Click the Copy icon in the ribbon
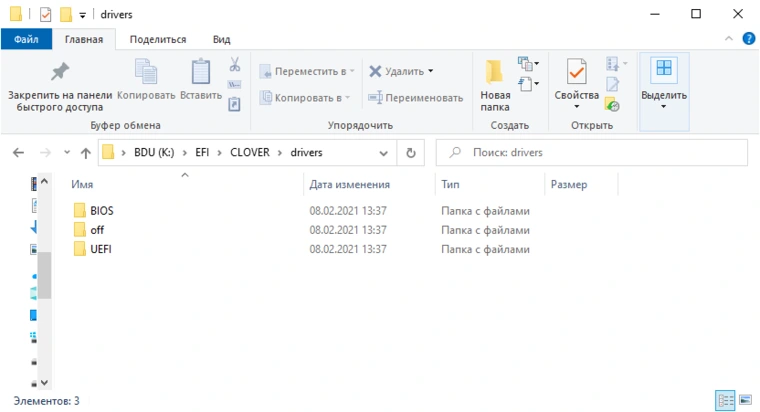This screenshot has width=760, height=412. pyautogui.click(x=146, y=72)
